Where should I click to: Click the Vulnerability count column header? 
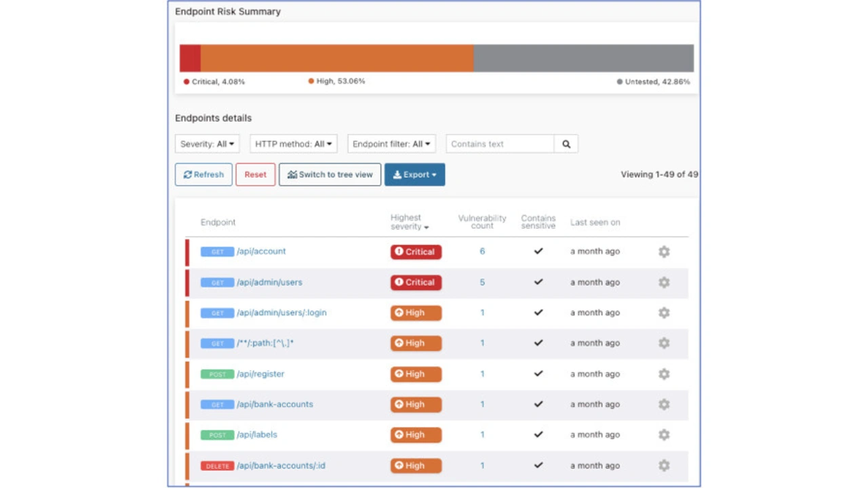coord(482,222)
